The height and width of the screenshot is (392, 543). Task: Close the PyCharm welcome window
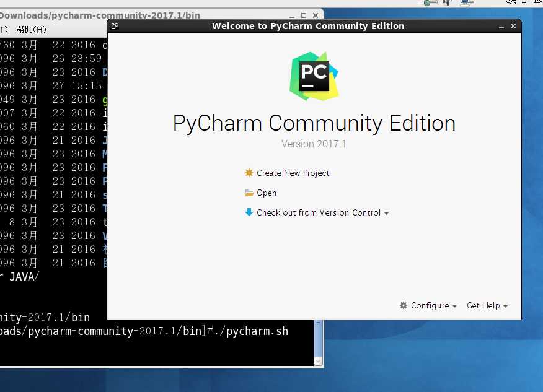point(513,26)
